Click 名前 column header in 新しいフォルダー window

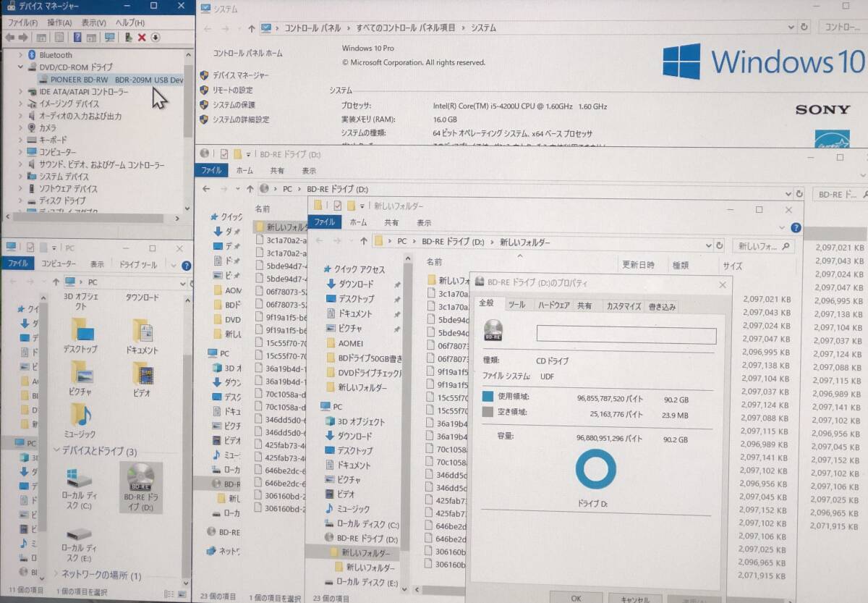435,262
